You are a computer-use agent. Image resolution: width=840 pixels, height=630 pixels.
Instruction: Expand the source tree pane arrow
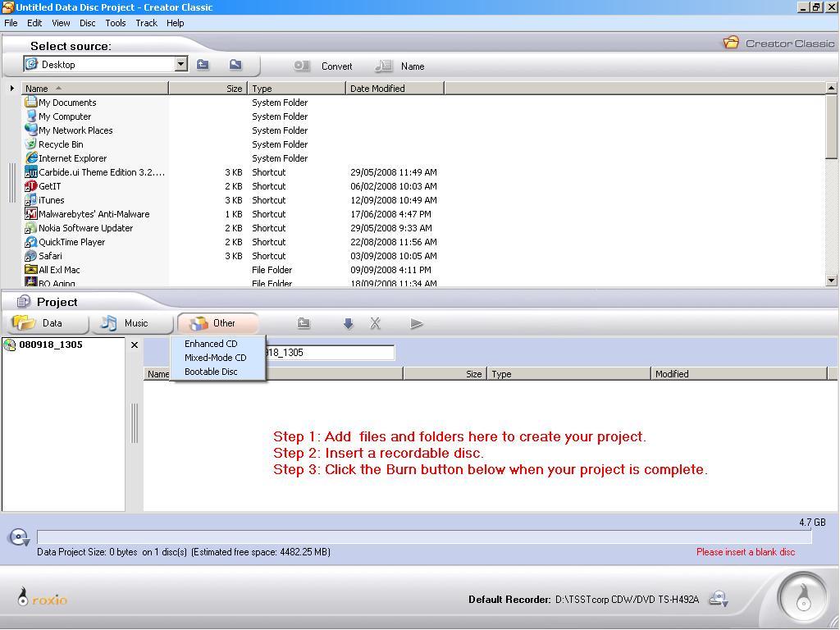pos(11,88)
